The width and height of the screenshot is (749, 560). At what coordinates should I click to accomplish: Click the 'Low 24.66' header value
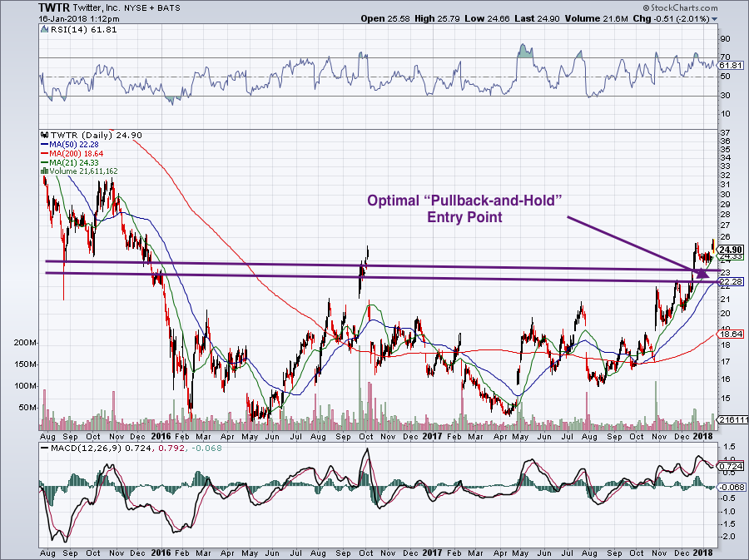(x=487, y=18)
